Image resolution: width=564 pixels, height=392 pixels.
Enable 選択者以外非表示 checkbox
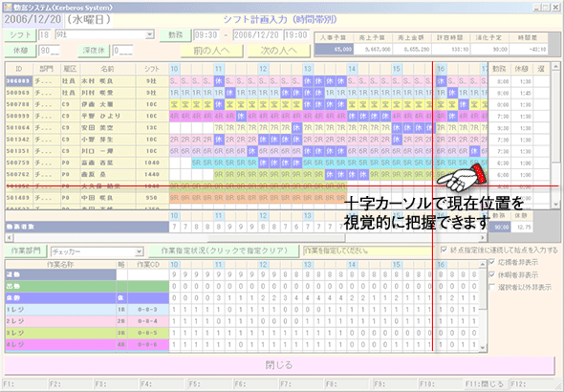tap(491, 287)
